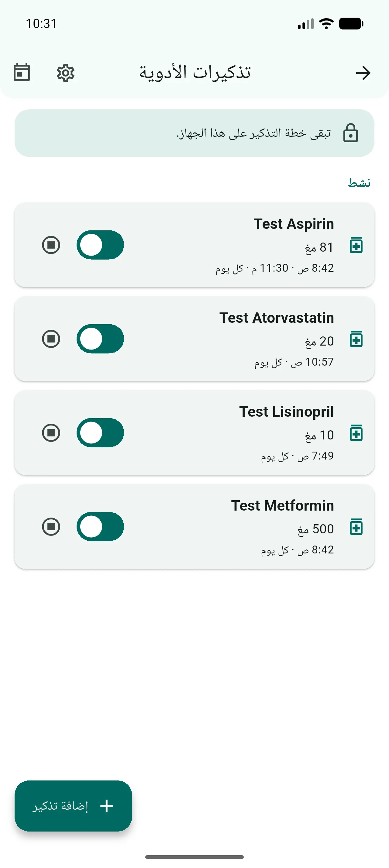Tap the stop-circle icon on Test Aspirin
Screen dimensions: 389x868
point(51,245)
